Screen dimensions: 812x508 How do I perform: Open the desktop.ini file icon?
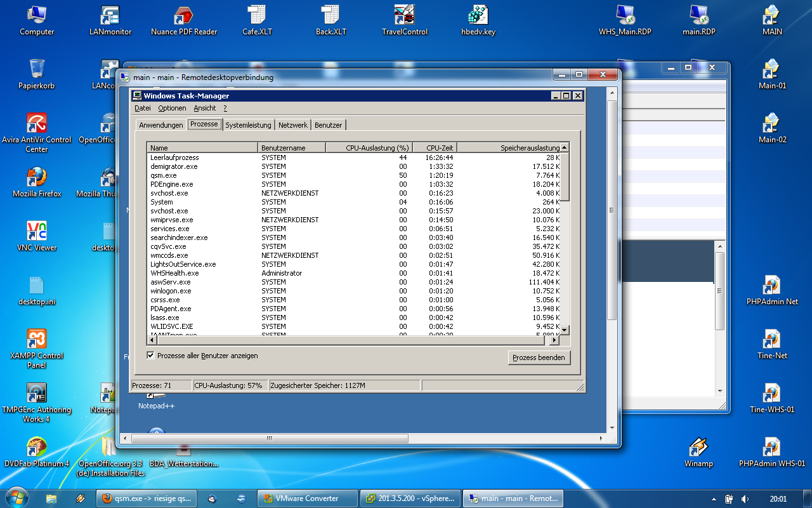(37, 290)
